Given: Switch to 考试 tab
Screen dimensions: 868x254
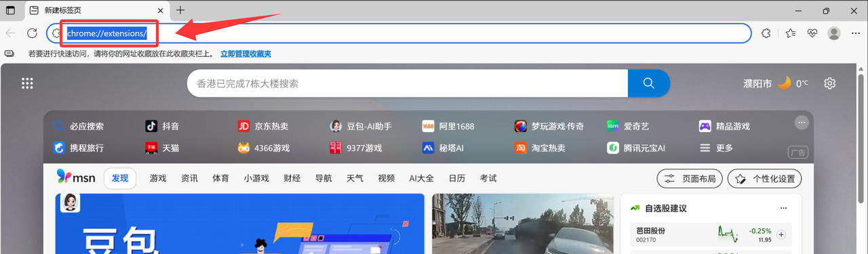Looking at the screenshot, I should click(488, 178).
